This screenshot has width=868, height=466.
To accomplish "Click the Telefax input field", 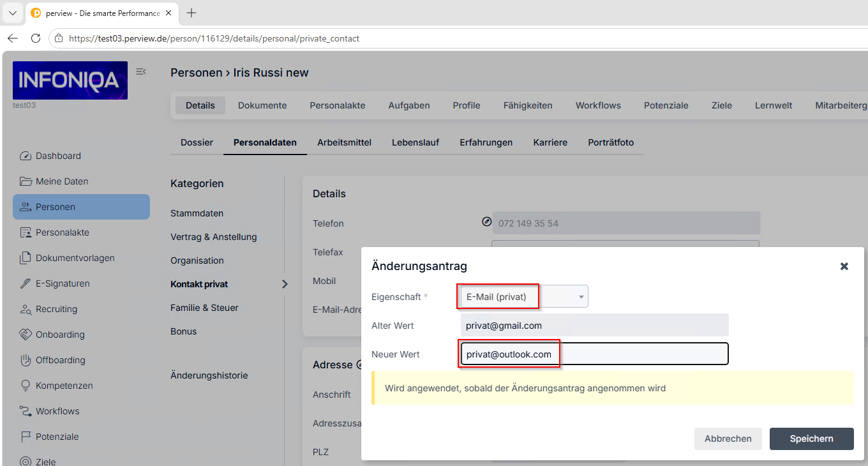I will (625, 244).
